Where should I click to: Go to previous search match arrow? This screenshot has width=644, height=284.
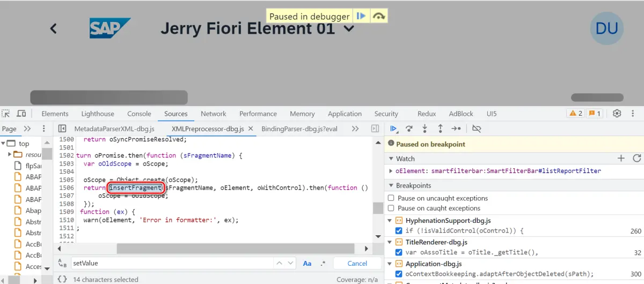tap(279, 263)
